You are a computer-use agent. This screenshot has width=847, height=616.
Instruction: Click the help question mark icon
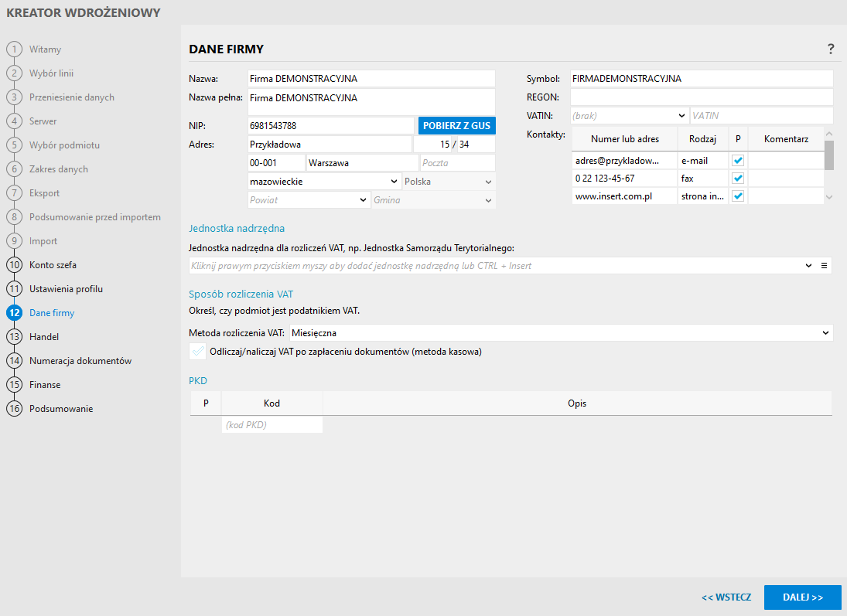tap(831, 49)
